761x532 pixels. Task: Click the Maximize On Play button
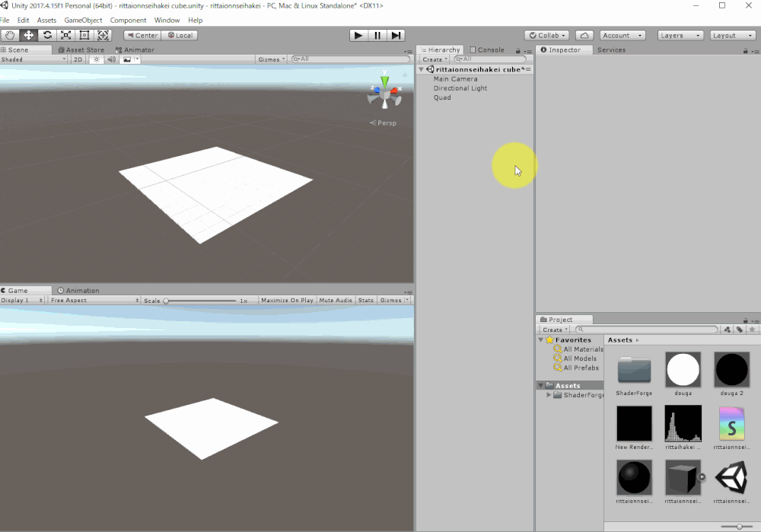coord(287,300)
